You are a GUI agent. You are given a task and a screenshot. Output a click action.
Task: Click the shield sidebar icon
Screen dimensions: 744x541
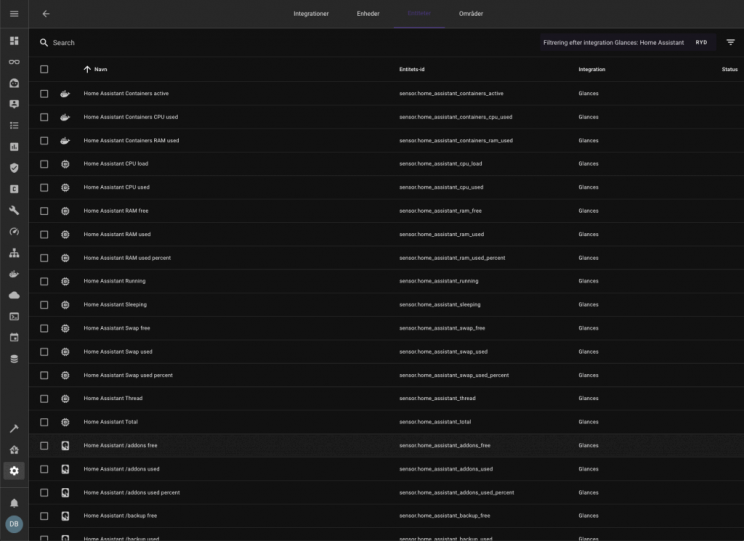pyautogui.click(x=14, y=168)
